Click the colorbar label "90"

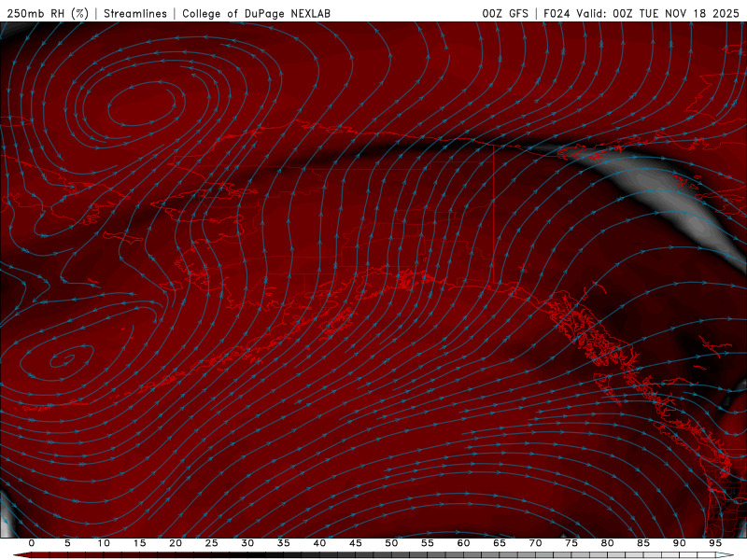coord(680,543)
